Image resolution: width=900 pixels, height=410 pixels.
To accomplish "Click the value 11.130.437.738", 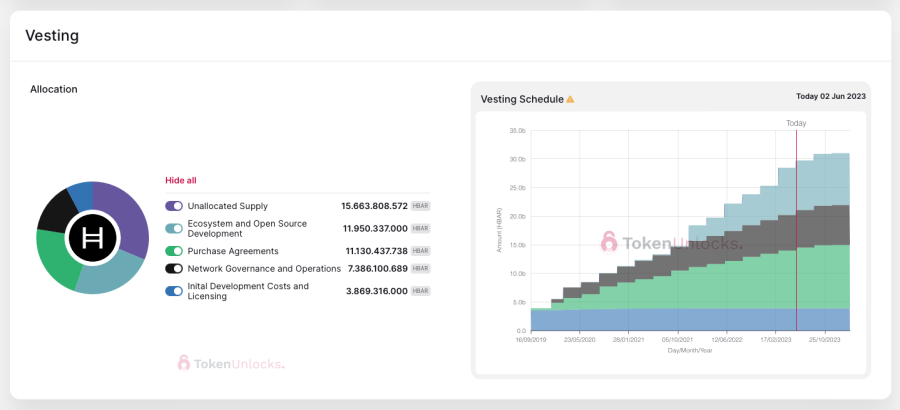I will pyautogui.click(x=377, y=251).
